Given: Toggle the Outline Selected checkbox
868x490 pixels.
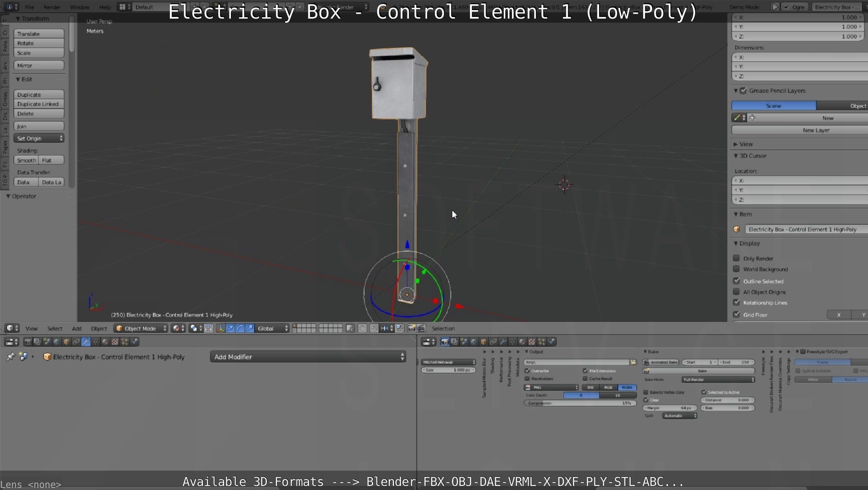Looking at the screenshot, I should pos(736,281).
